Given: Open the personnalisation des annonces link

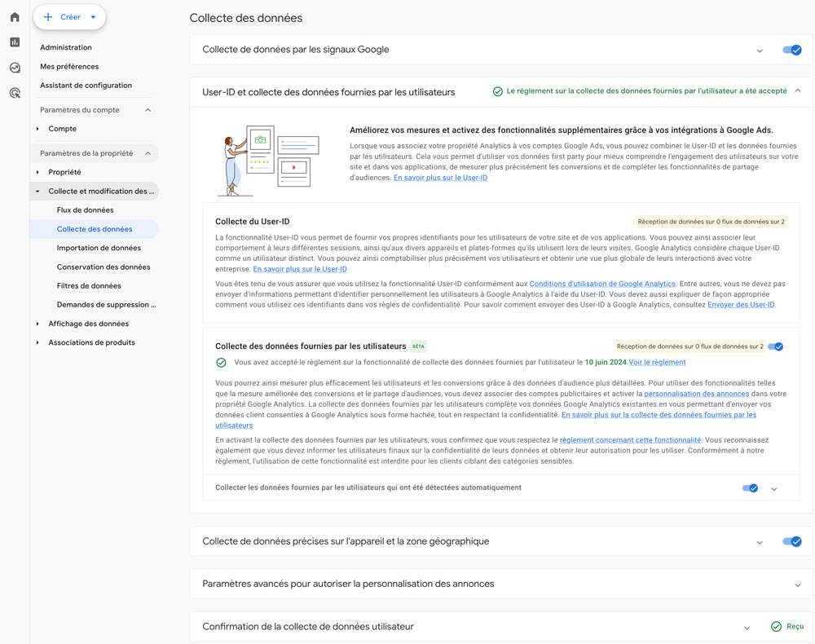Looking at the screenshot, I should (697, 394).
